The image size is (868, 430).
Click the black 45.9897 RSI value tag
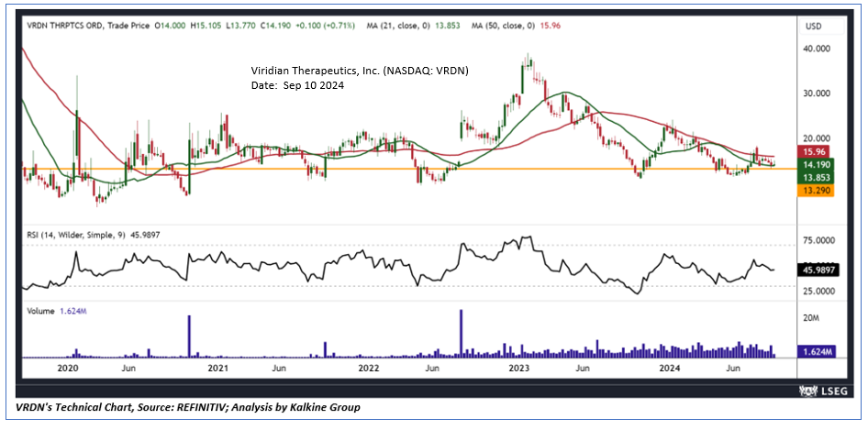tap(817, 270)
